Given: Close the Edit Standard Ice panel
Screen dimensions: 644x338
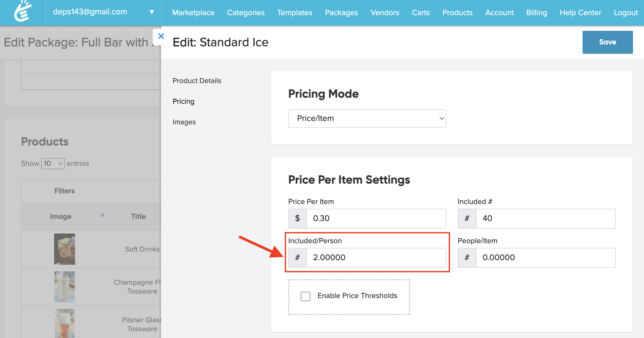Looking at the screenshot, I should (x=161, y=36).
